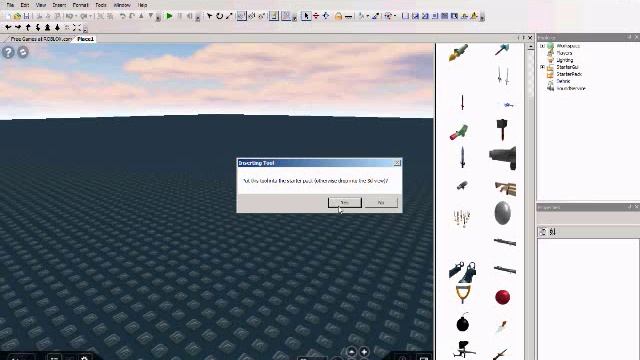This screenshot has width=640, height=360.
Task: Click alphabetical sort icon in Properties panel
Action: click(x=552, y=232)
